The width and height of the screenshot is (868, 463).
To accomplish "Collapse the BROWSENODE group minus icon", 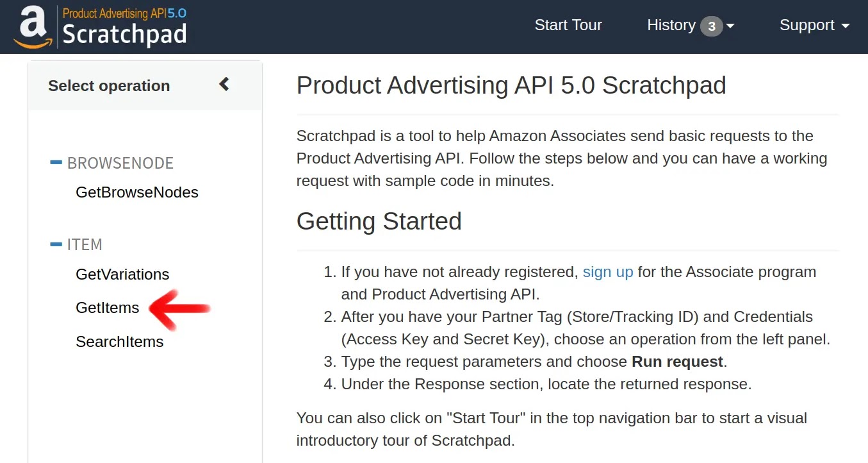I will pyautogui.click(x=56, y=162).
